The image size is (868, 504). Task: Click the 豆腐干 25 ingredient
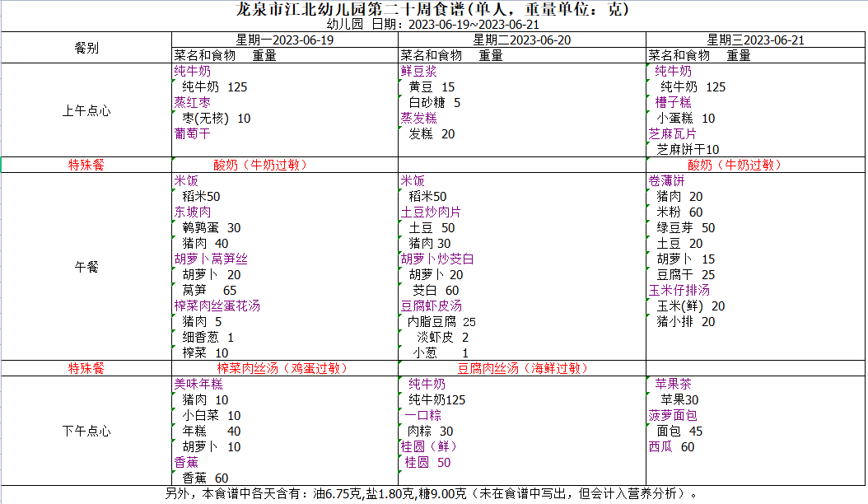tap(686, 275)
